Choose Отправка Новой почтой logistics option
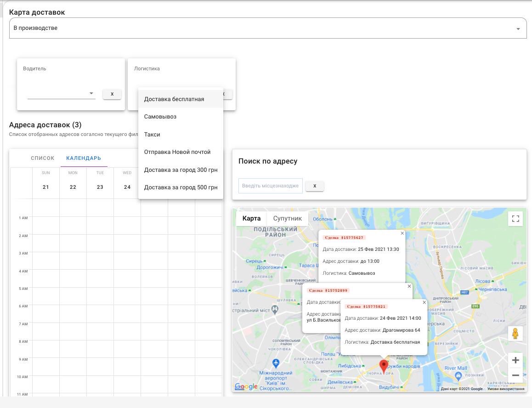 (x=177, y=152)
